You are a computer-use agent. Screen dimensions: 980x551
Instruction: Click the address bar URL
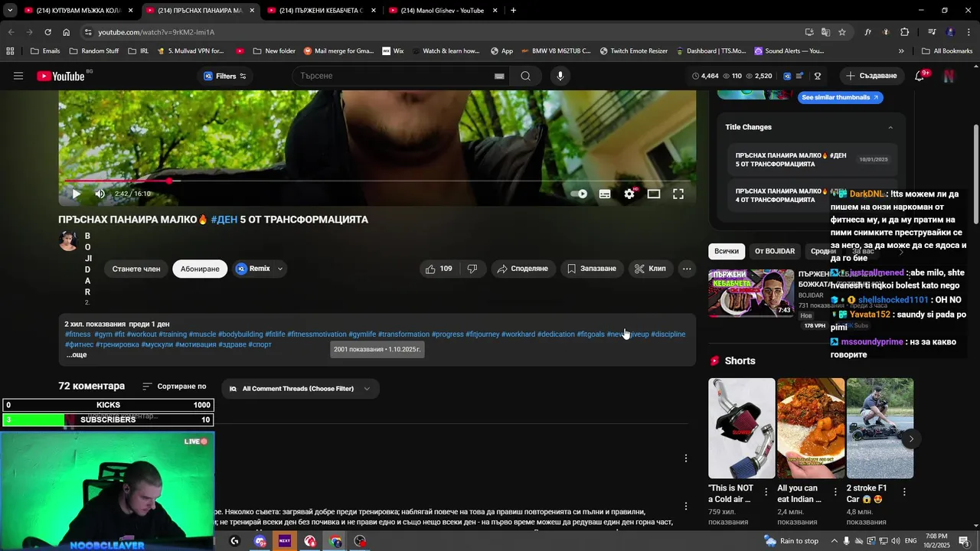click(156, 32)
